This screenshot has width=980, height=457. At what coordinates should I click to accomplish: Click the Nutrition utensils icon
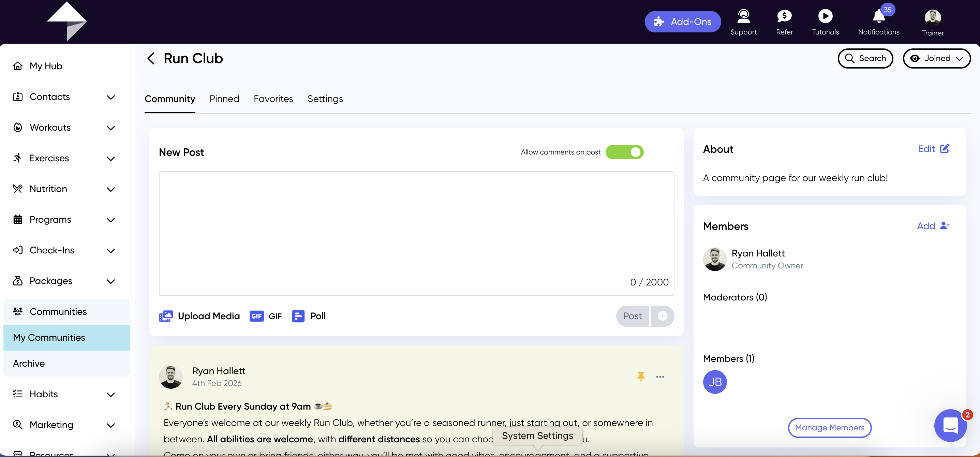(17, 189)
